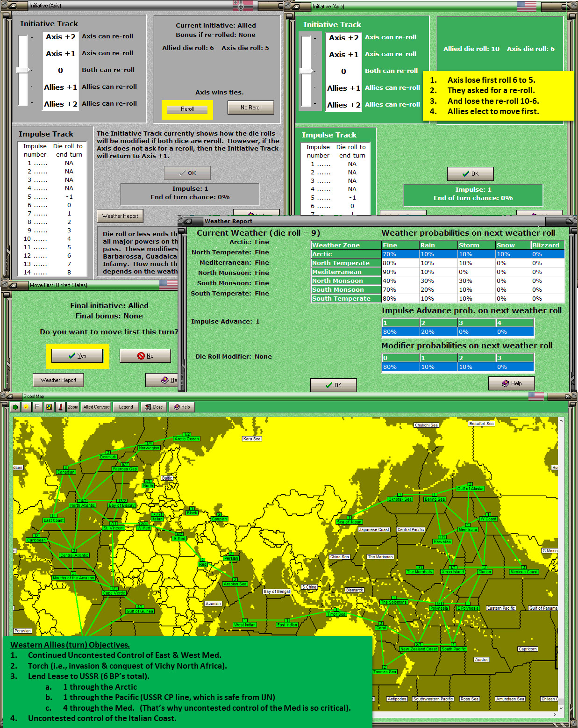Click the US flag icon in green Initiative title bar
This screenshot has width=578, height=728.
[x=527, y=6]
